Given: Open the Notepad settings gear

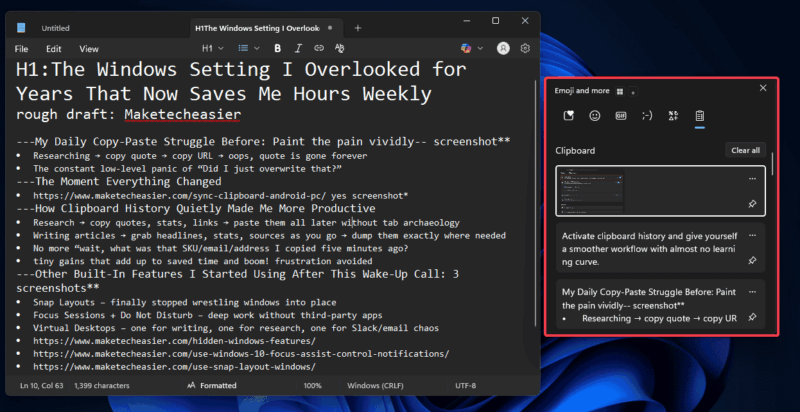Looking at the screenshot, I should click(525, 48).
